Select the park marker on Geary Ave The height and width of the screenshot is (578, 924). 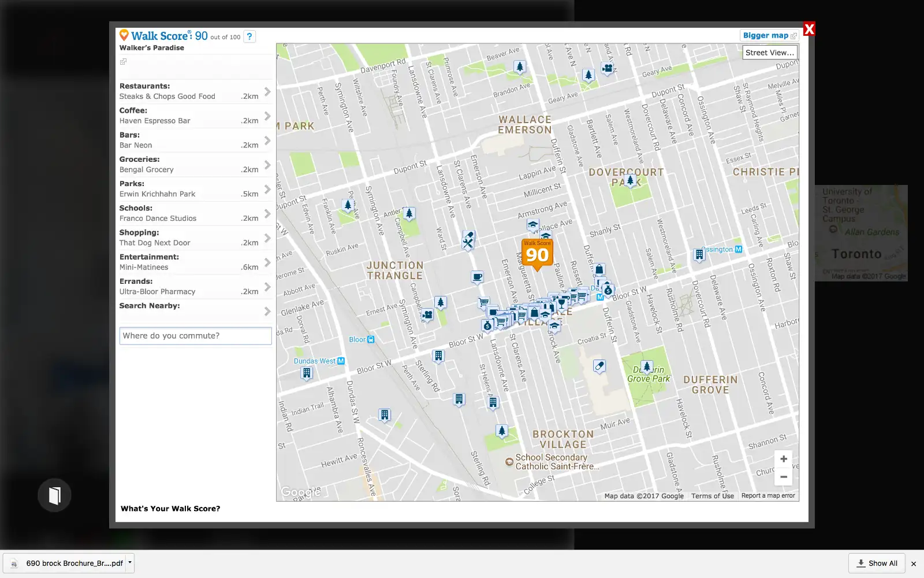(x=588, y=75)
